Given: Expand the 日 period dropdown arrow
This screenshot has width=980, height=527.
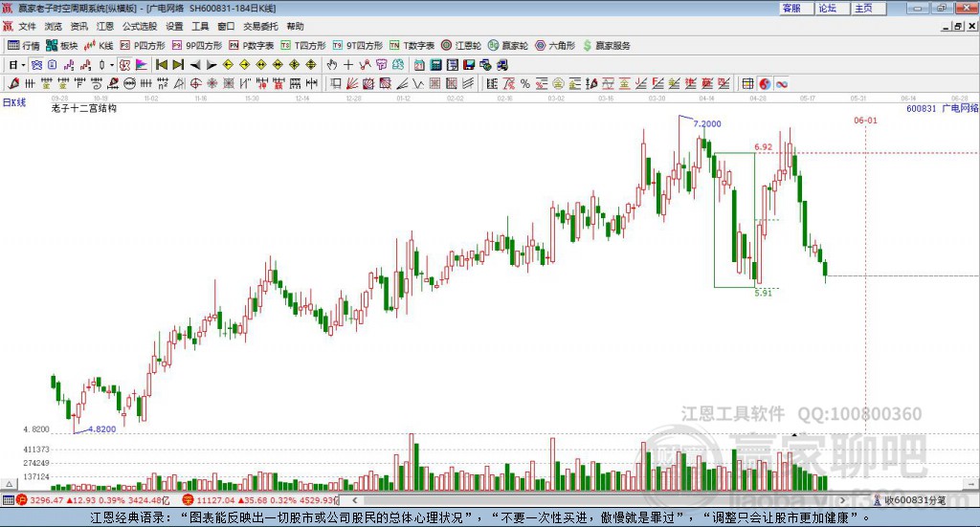Looking at the screenshot, I should coord(23,65).
